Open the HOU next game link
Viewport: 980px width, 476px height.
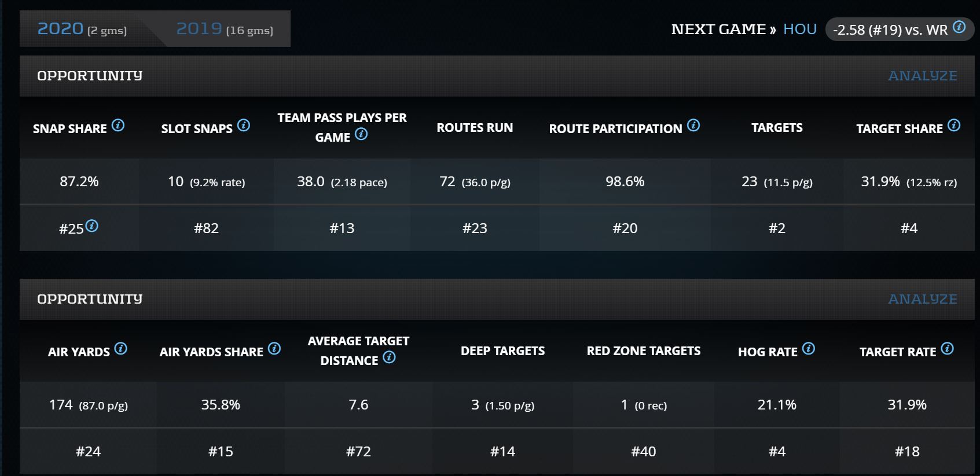coord(799,29)
